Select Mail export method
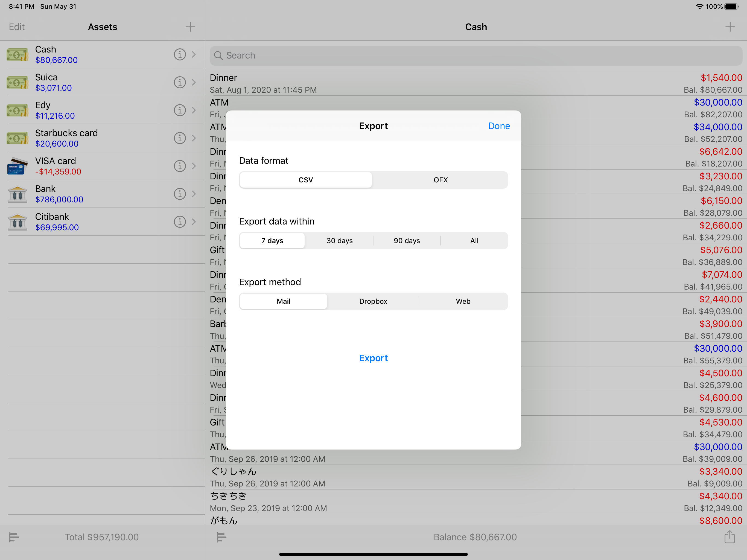This screenshot has height=560, width=747. [283, 302]
